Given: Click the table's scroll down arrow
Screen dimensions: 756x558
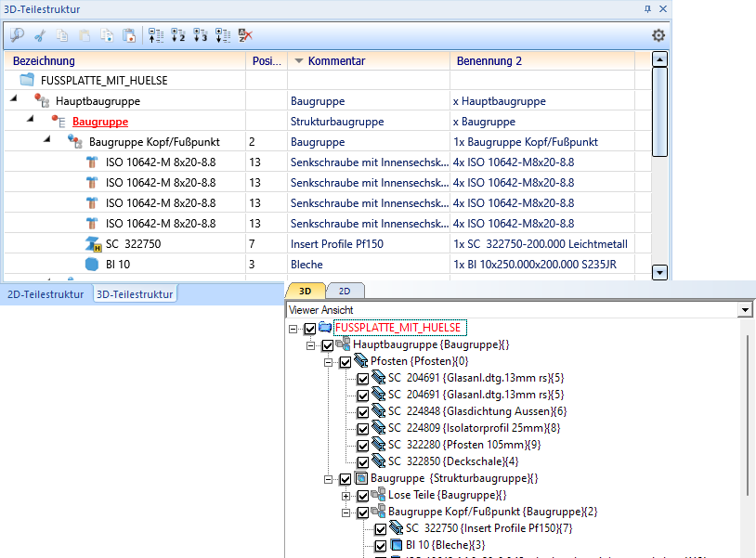Looking at the screenshot, I should [659, 272].
